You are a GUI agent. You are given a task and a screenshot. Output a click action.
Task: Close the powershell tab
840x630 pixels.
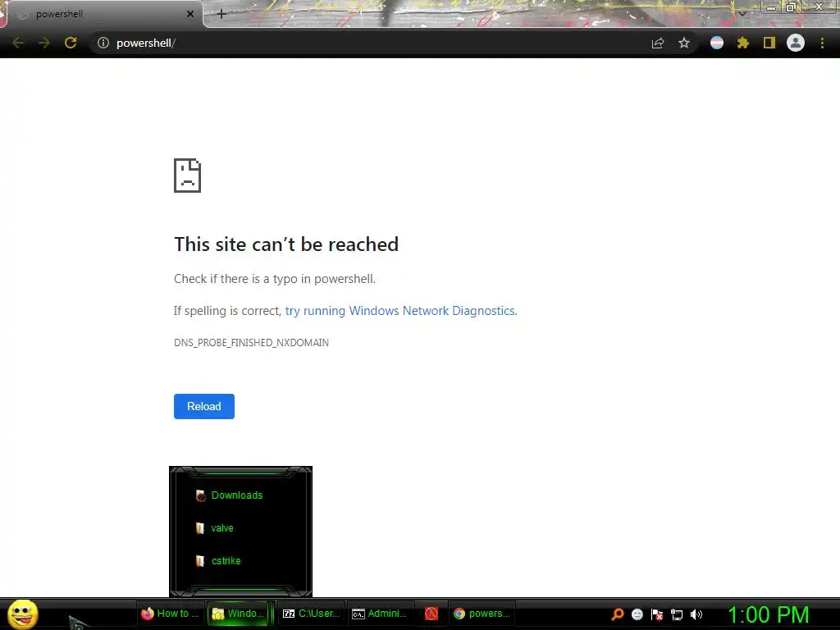tap(190, 14)
